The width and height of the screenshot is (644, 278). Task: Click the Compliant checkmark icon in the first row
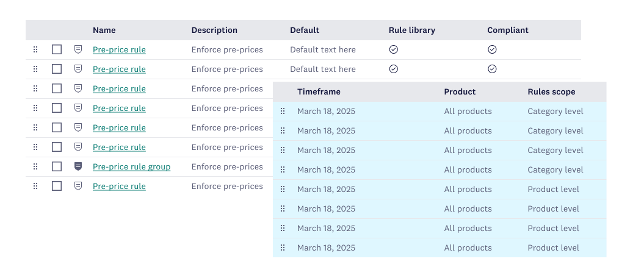point(492,49)
